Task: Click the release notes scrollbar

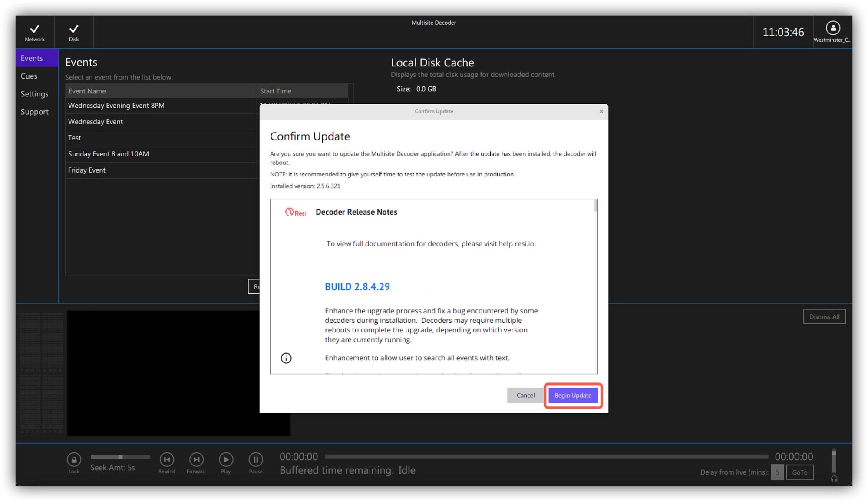Action: coord(595,206)
